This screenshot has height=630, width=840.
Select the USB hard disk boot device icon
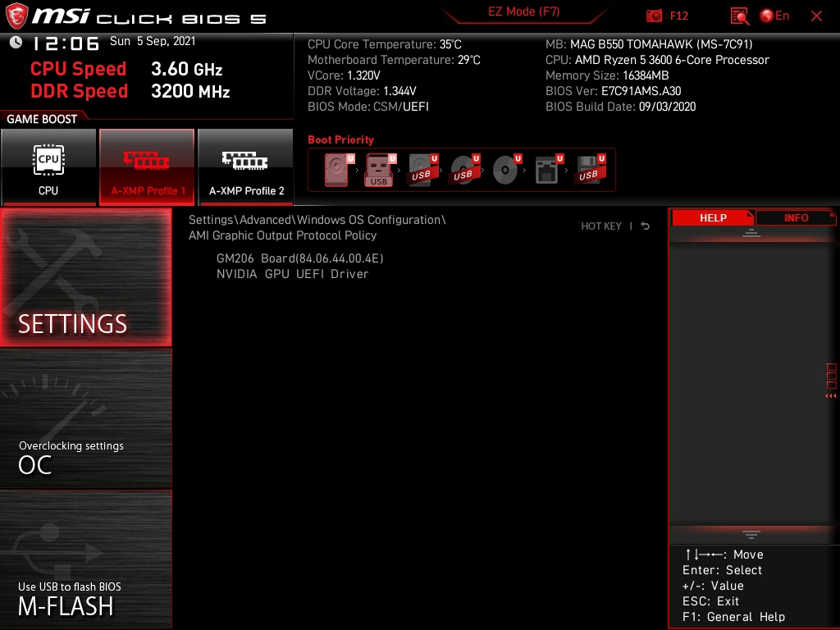[x=422, y=170]
